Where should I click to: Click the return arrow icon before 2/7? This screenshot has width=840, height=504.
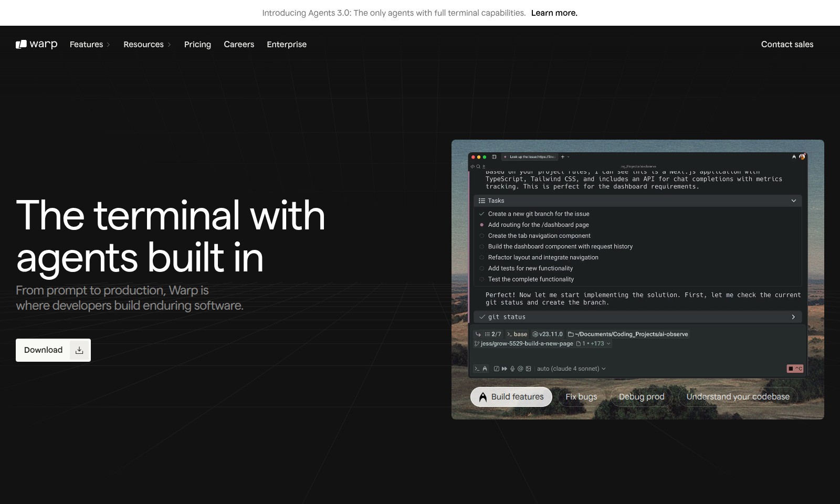[x=478, y=334]
